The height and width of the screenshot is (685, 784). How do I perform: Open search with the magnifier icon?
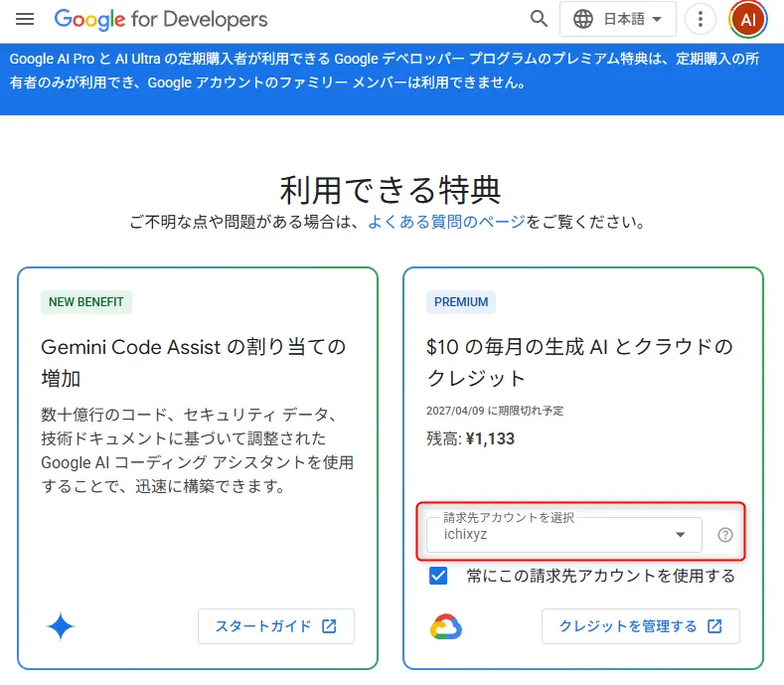[x=539, y=19]
